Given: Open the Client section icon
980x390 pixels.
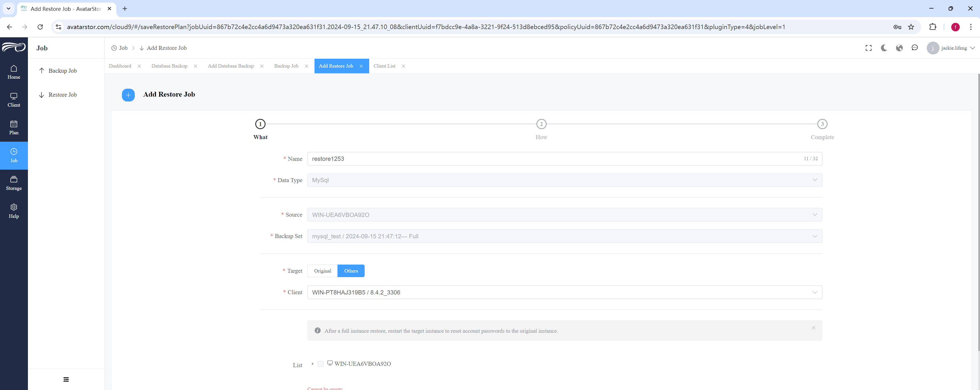Looking at the screenshot, I should click(x=14, y=96).
